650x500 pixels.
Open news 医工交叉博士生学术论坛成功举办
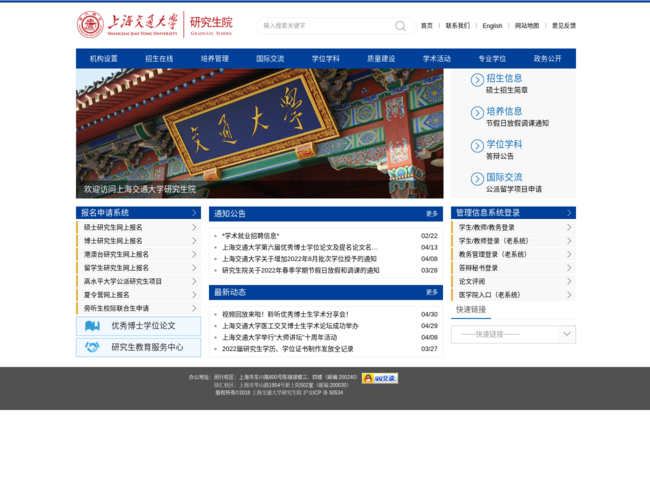pos(290,326)
